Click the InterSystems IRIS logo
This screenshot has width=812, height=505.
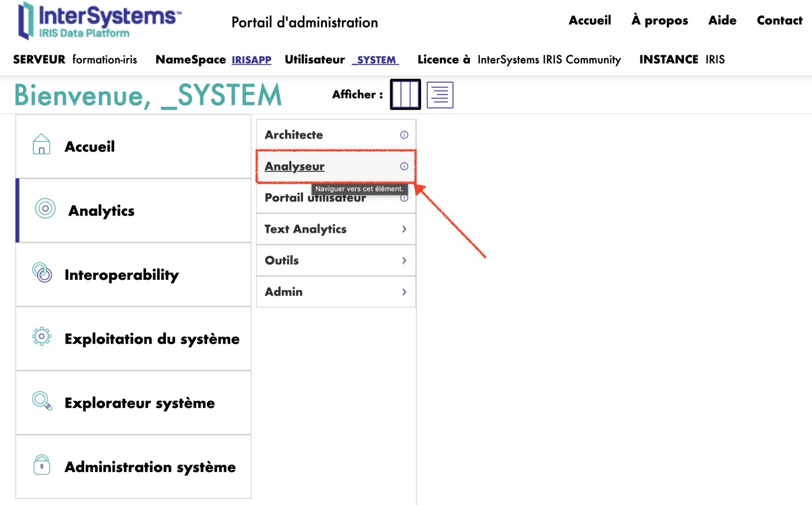tap(99, 21)
